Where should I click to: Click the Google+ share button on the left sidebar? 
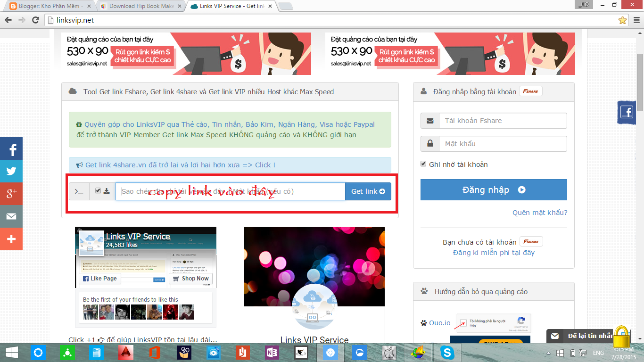[x=11, y=194]
